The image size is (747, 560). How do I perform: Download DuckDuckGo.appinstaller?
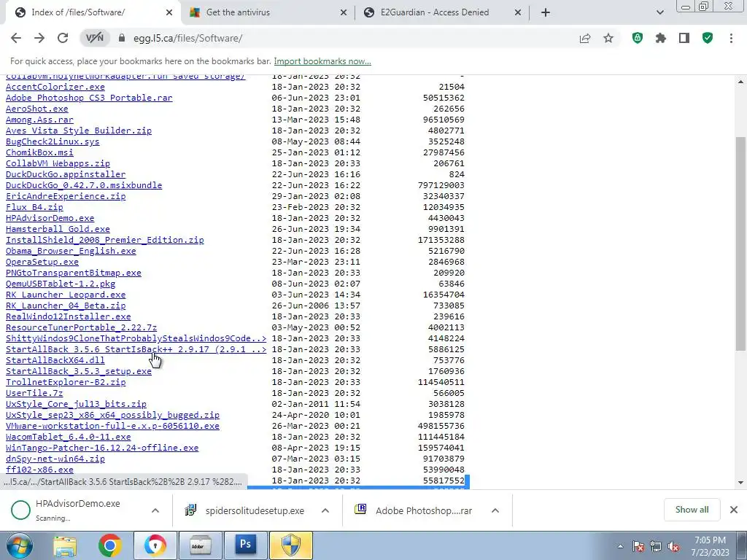click(x=66, y=175)
